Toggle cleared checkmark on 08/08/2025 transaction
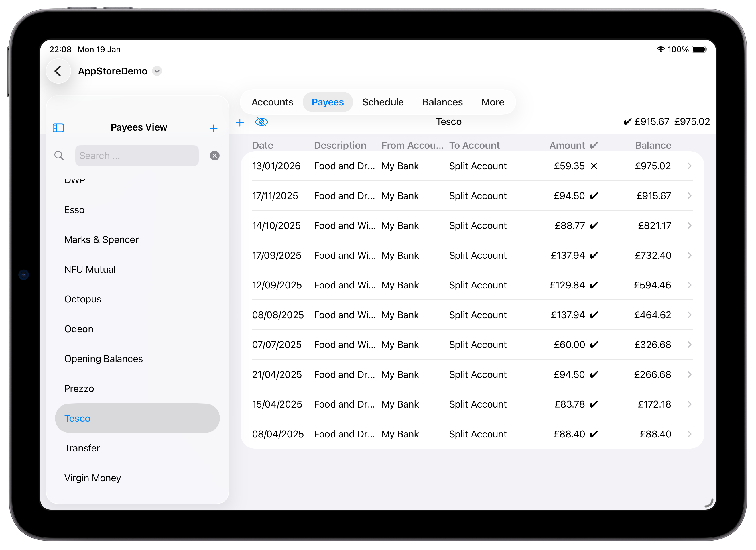 click(594, 315)
